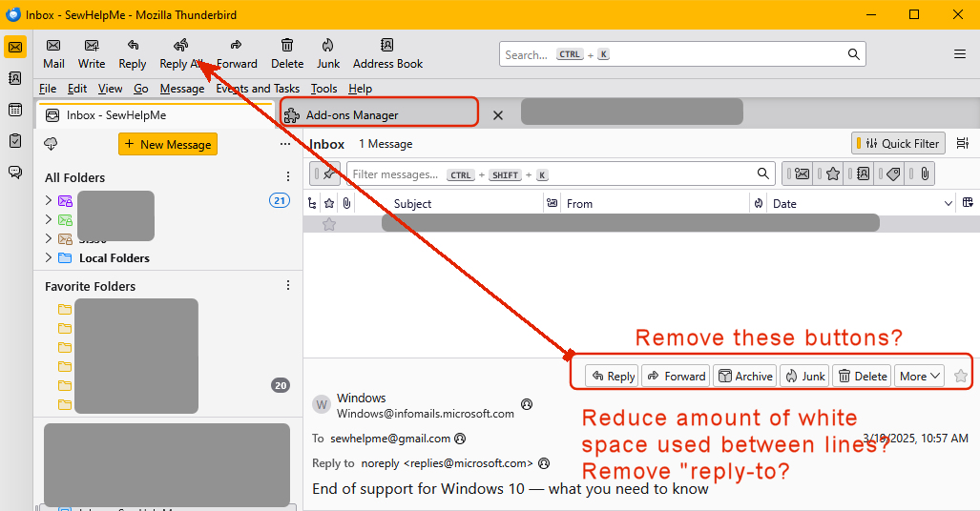Screen dimensions: 980x511
Task: Open Tasks space in the sidebar
Action: tap(15, 141)
